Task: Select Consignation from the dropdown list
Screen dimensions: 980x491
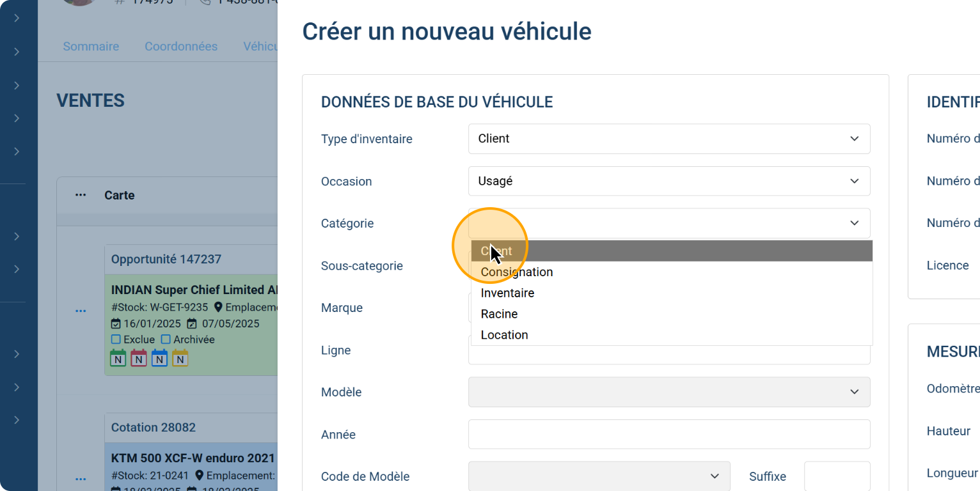Action: [x=517, y=272]
